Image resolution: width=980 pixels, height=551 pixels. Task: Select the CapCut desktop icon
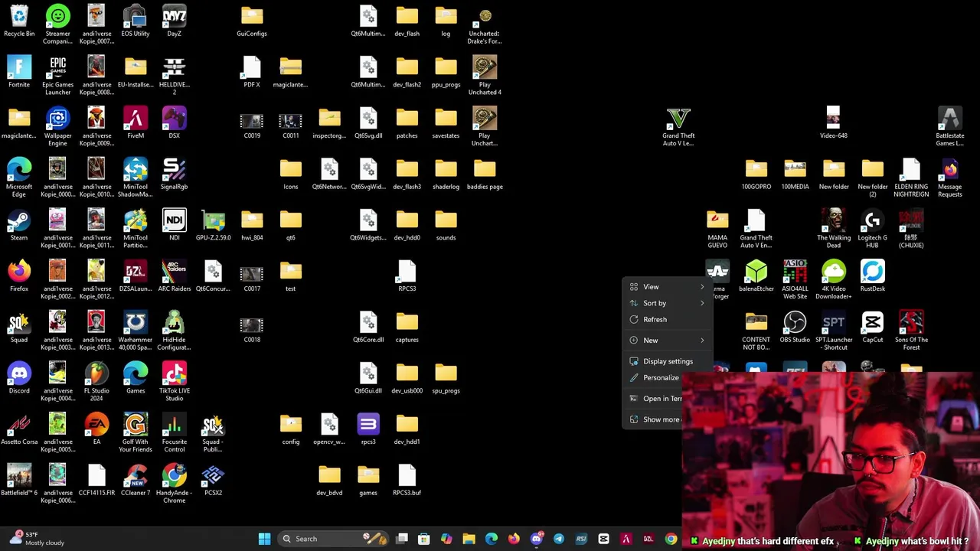coord(872,327)
